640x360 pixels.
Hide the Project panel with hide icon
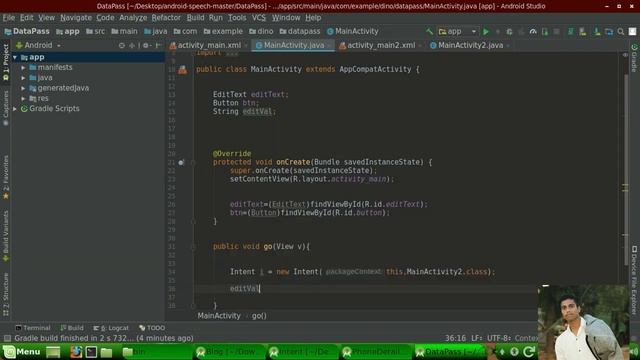click(158, 45)
